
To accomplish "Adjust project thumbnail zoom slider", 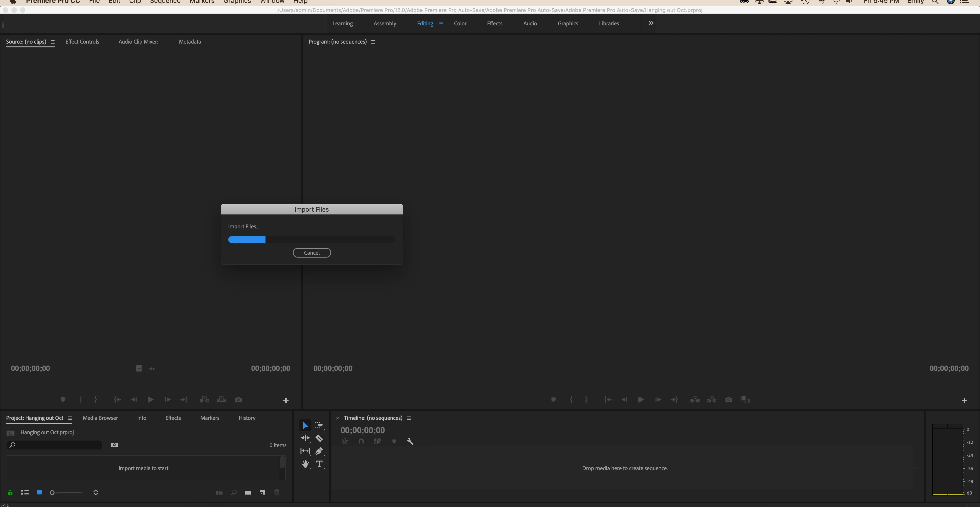I will [52, 493].
